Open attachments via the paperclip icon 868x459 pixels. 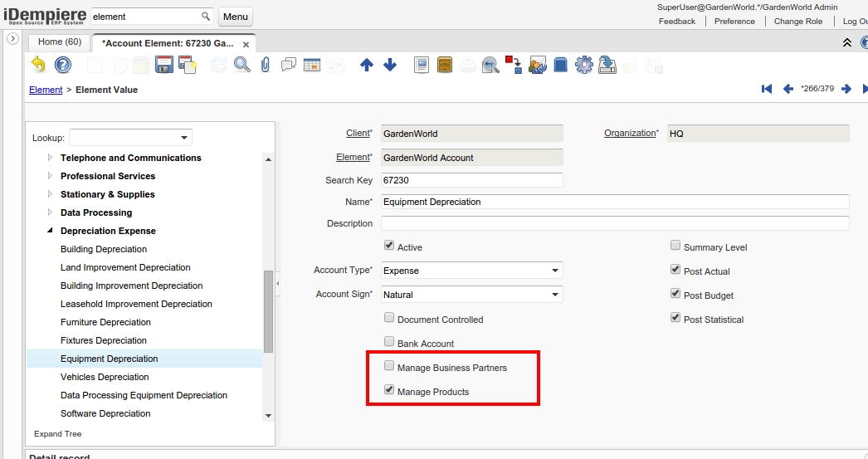[x=266, y=65]
